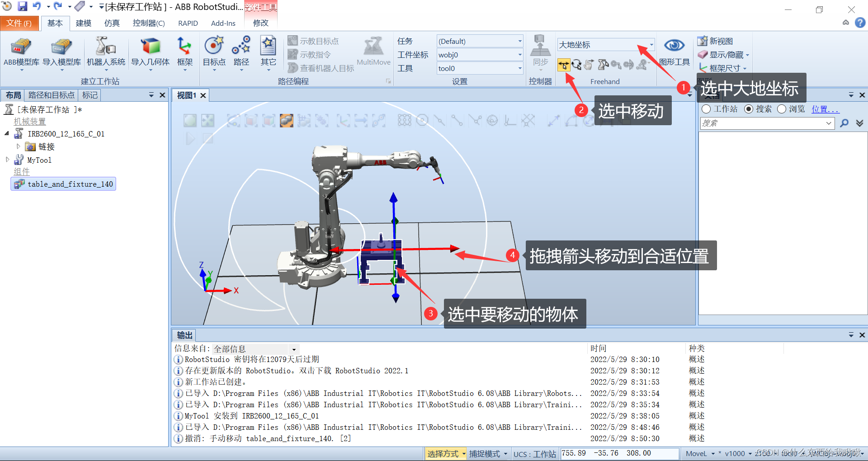Screen dimensions: 868x461
Task: Click the search magnifier icon in document panel
Action: [844, 123]
